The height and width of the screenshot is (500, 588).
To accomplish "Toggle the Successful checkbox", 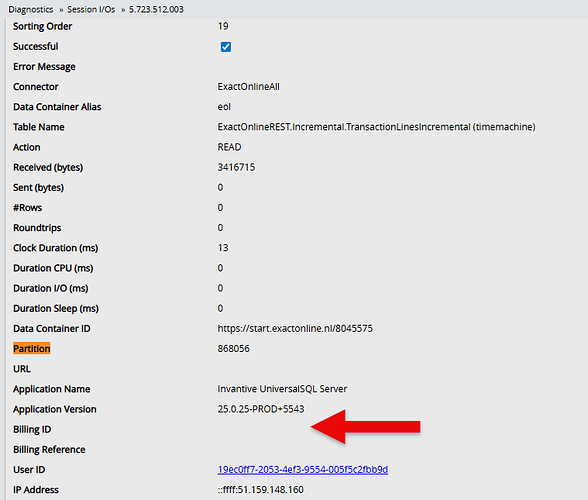I will click(x=226, y=47).
